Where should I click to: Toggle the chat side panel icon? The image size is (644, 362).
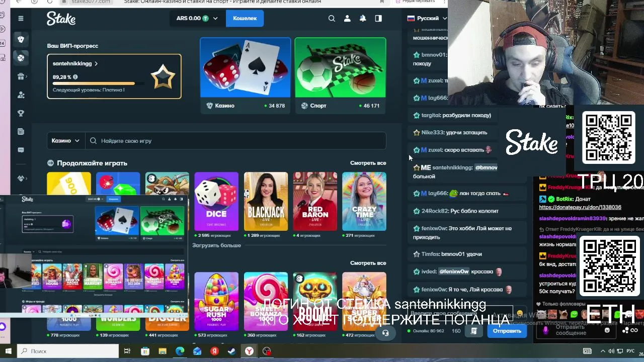378,18
